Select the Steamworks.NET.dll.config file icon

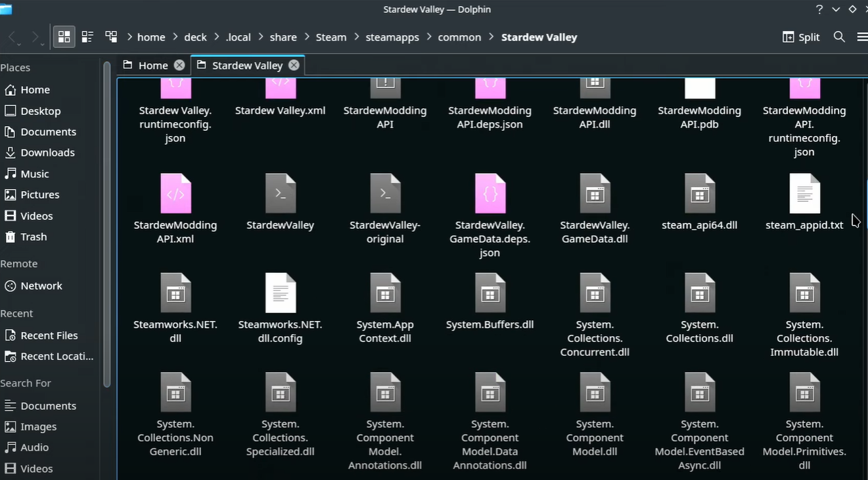(281, 293)
